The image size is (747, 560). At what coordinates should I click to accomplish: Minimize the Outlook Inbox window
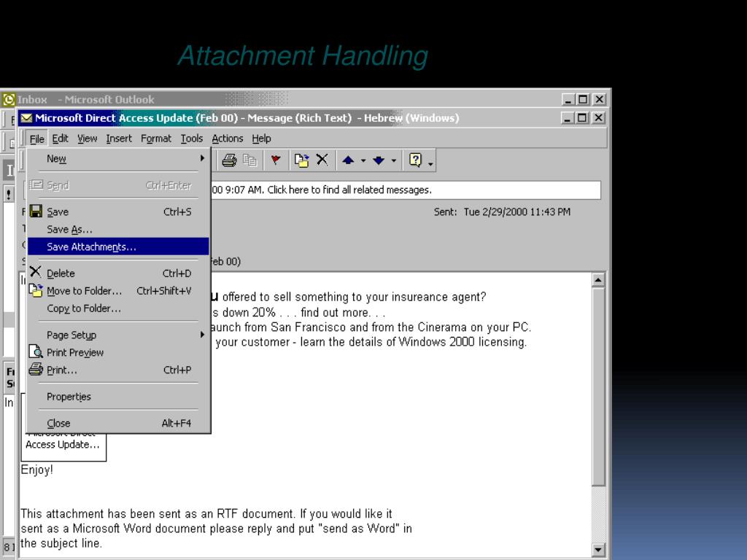[x=568, y=99]
